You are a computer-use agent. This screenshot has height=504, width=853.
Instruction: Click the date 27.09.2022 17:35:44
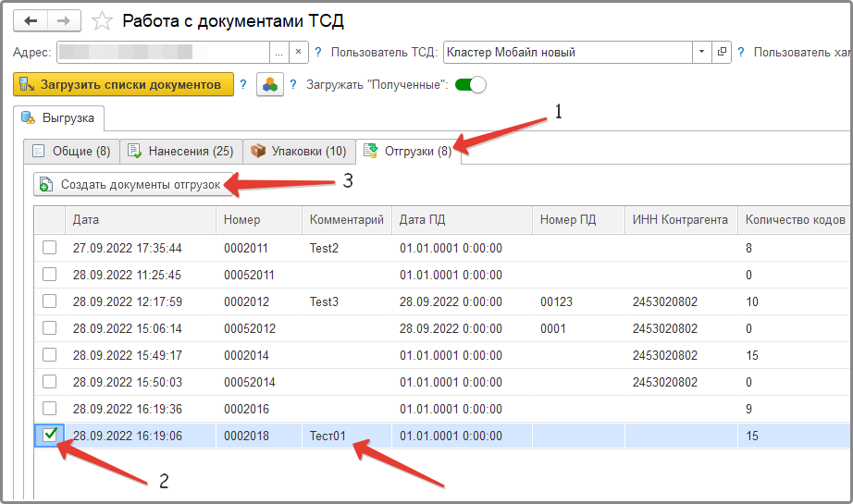[x=128, y=248]
